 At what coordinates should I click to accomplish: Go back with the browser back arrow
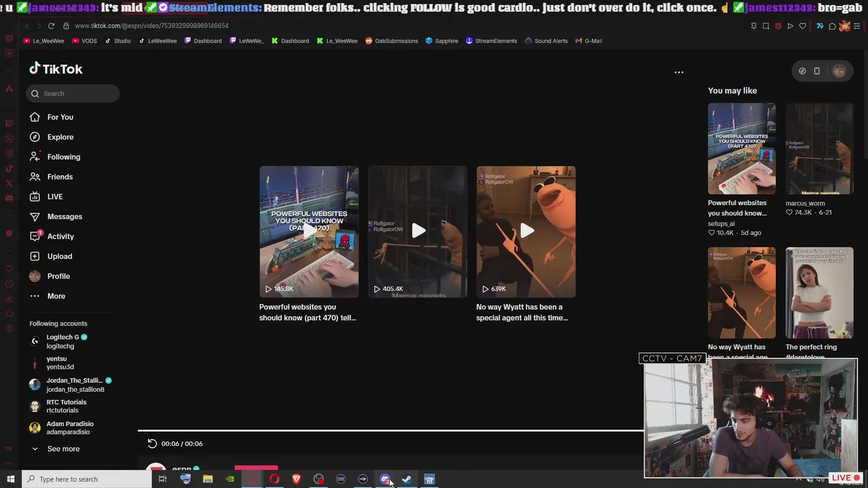[27, 26]
